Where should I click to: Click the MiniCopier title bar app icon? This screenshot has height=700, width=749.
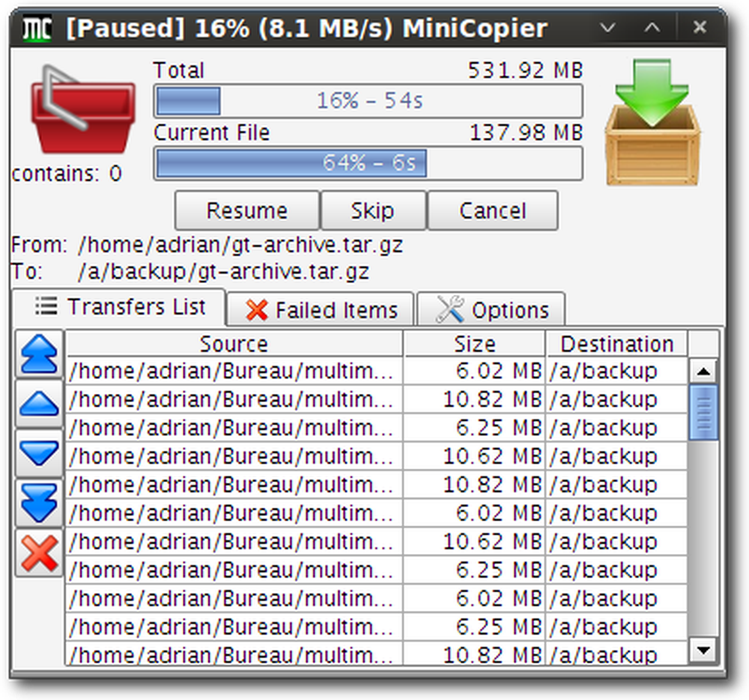click(x=37, y=29)
